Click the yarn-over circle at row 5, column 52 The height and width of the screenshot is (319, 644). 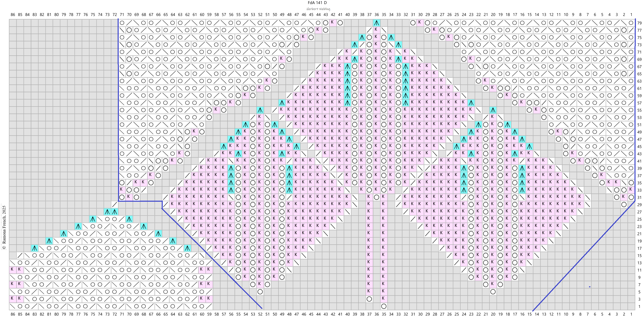point(260,292)
